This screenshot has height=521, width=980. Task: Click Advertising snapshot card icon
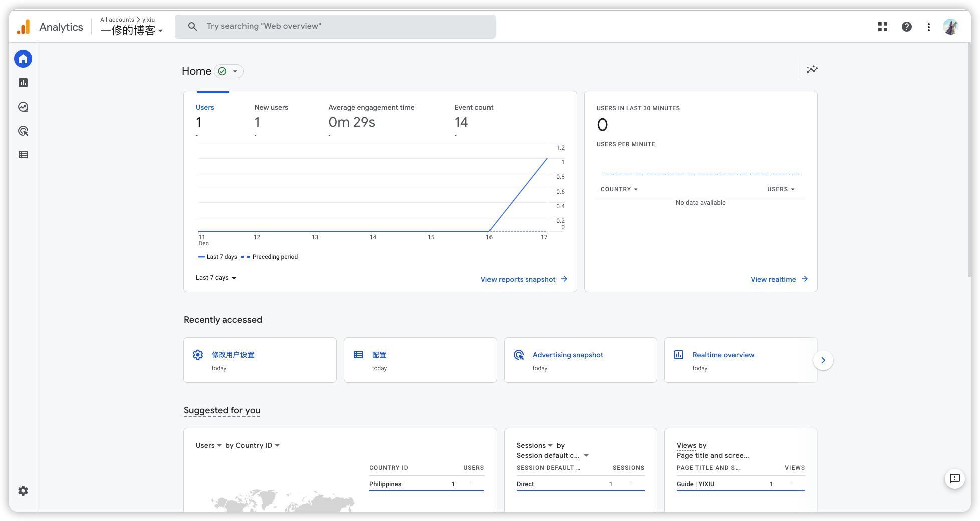519,355
